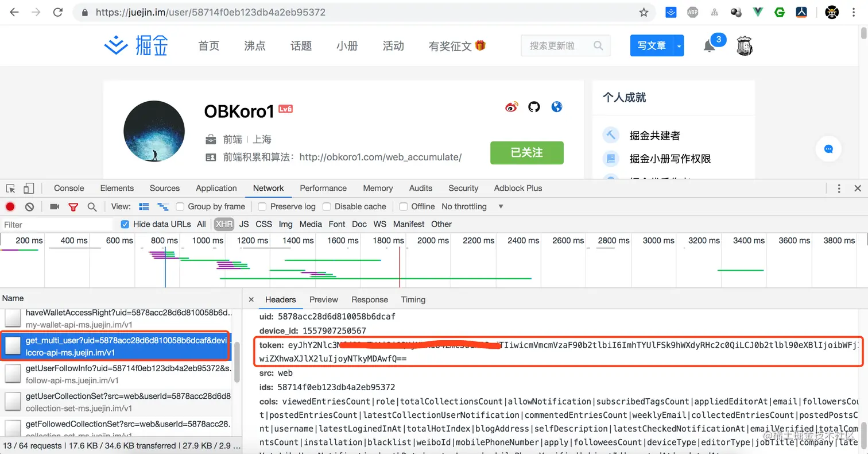Open 沸点 in Juejin navigation
The image size is (868, 454).
coord(255,46)
